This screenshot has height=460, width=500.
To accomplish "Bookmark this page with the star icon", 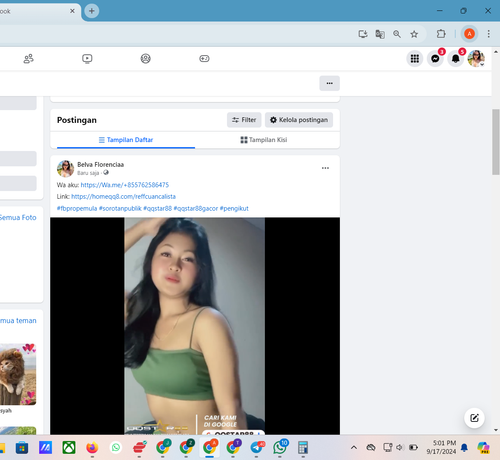I will [414, 34].
